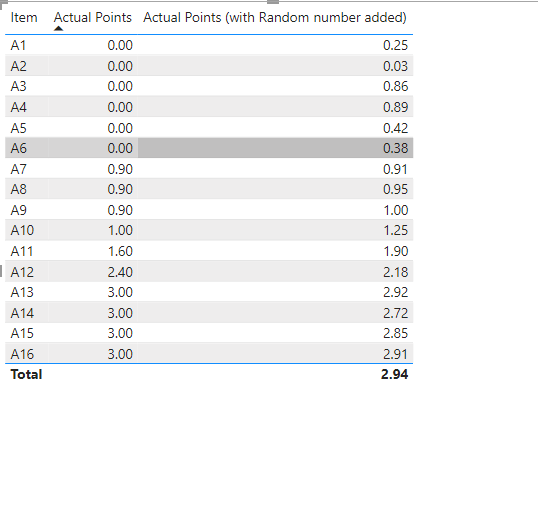Click the 1.25 random value for A10

click(395, 230)
